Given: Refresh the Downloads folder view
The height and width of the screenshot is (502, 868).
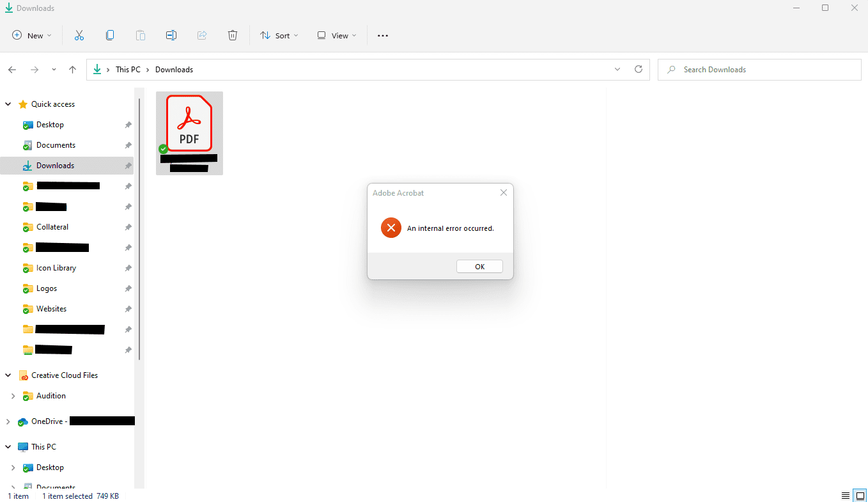Looking at the screenshot, I should (638, 70).
